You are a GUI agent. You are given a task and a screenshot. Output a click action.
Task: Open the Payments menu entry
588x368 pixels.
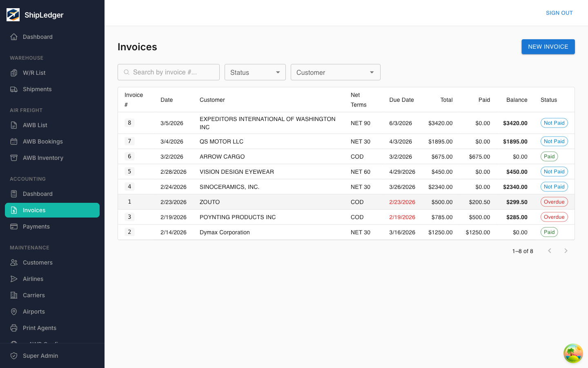click(x=52, y=227)
